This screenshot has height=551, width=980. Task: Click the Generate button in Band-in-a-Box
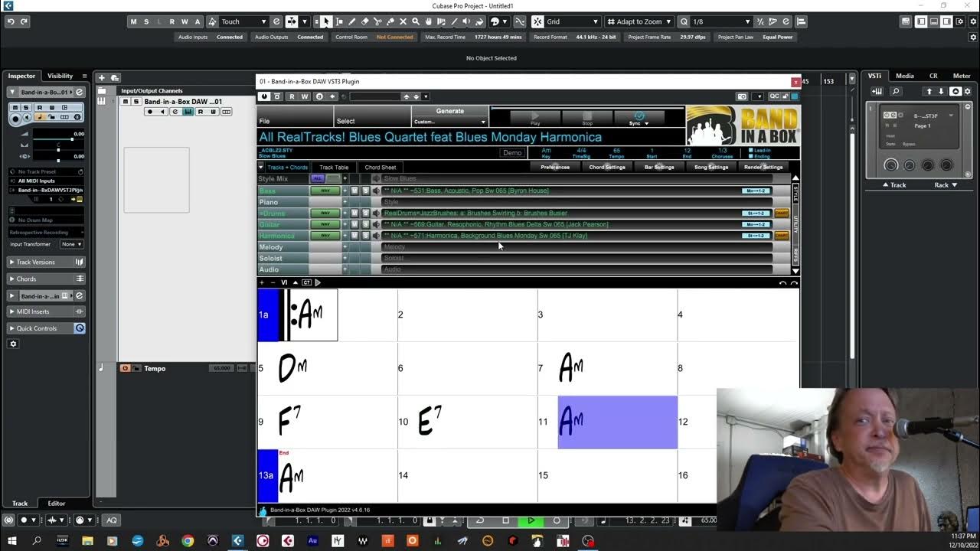tap(450, 111)
